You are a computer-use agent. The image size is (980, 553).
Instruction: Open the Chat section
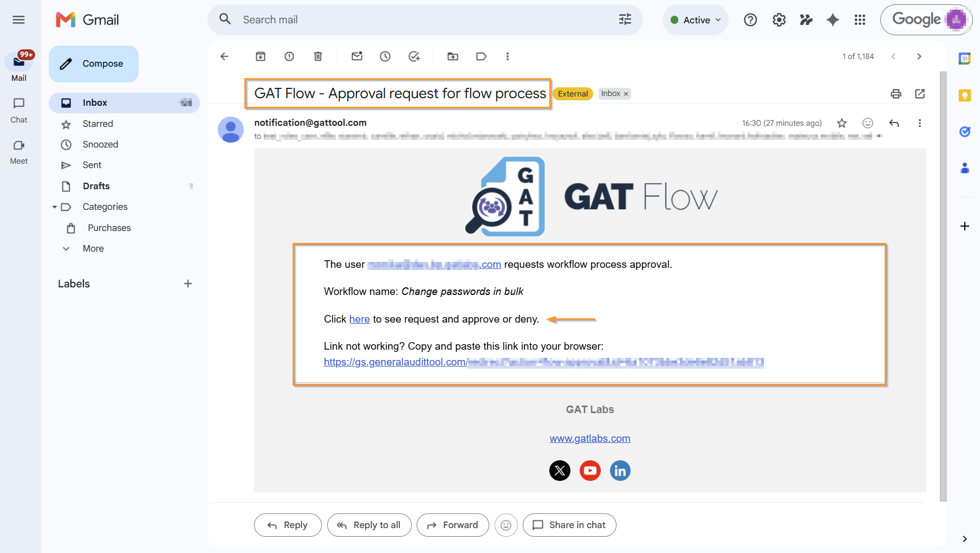point(19,111)
